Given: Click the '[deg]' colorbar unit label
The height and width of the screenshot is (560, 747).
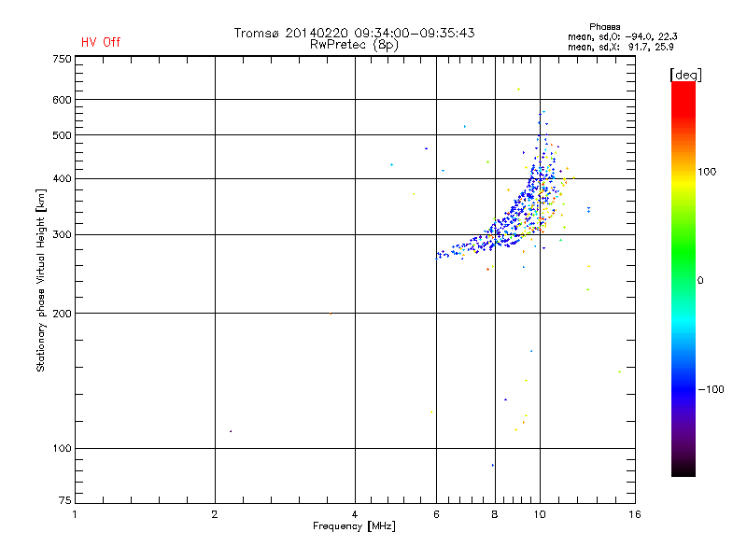Looking at the screenshot, I should click(x=685, y=75).
